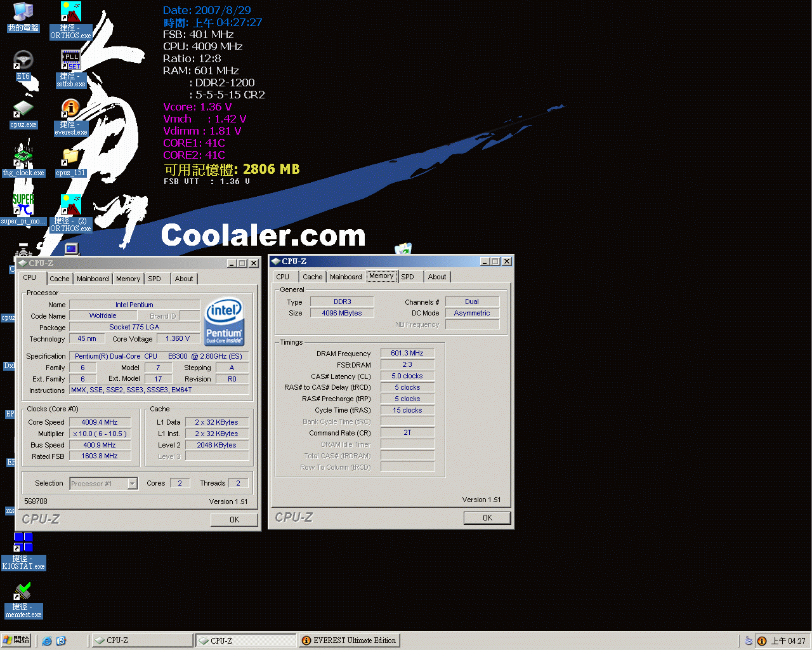Click the right CPU-Z title bar icon
This screenshot has width=812, height=650.
(x=276, y=261)
